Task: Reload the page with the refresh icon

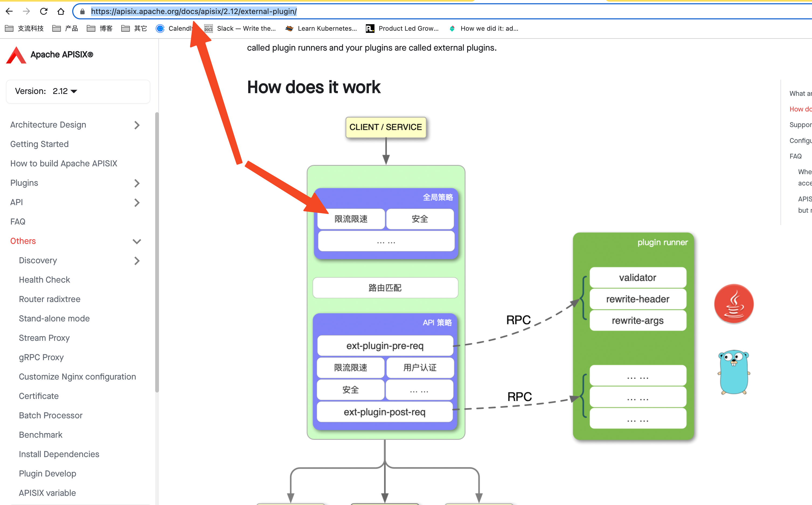Action: pos(43,11)
